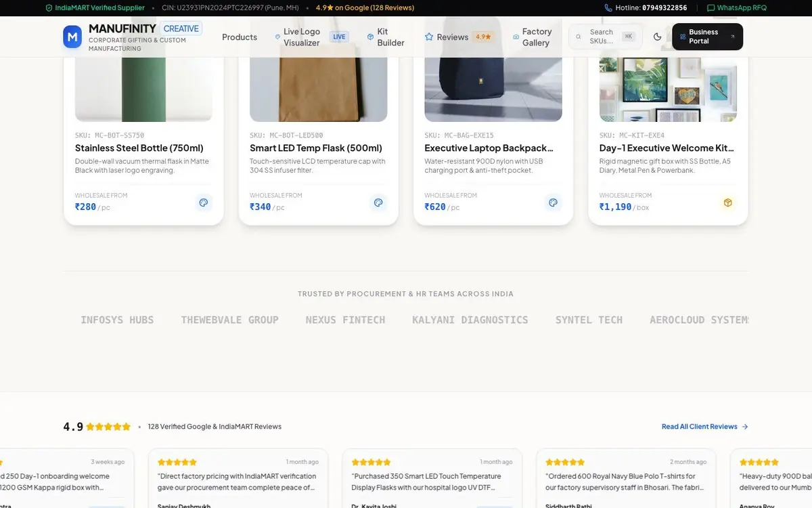Click the Live Logo Visualizer diamond icon
The width and height of the screenshot is (812, 508).
coord(277,37)
